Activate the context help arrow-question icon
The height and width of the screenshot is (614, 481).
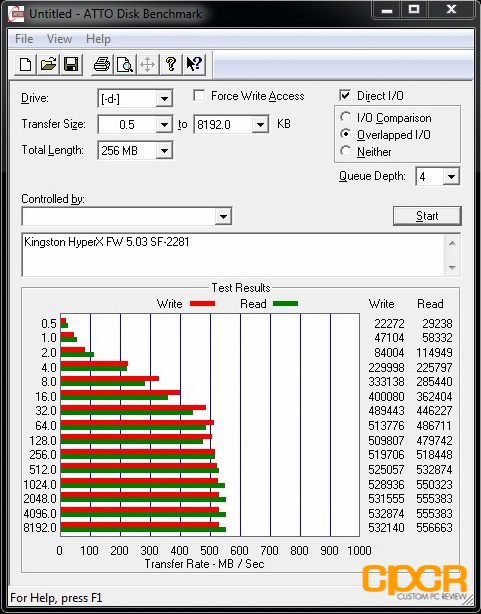pos(193,64)
